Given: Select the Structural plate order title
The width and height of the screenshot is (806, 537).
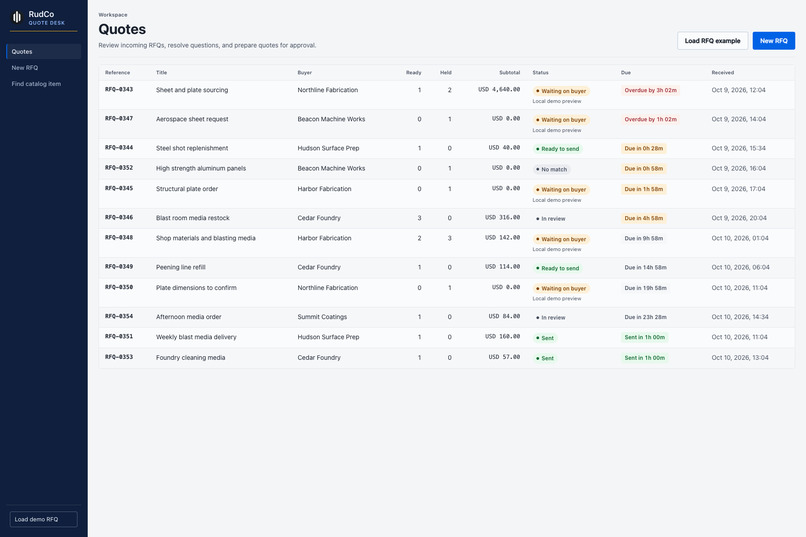Looking at the screenshot, I should [x=187, y=189].
